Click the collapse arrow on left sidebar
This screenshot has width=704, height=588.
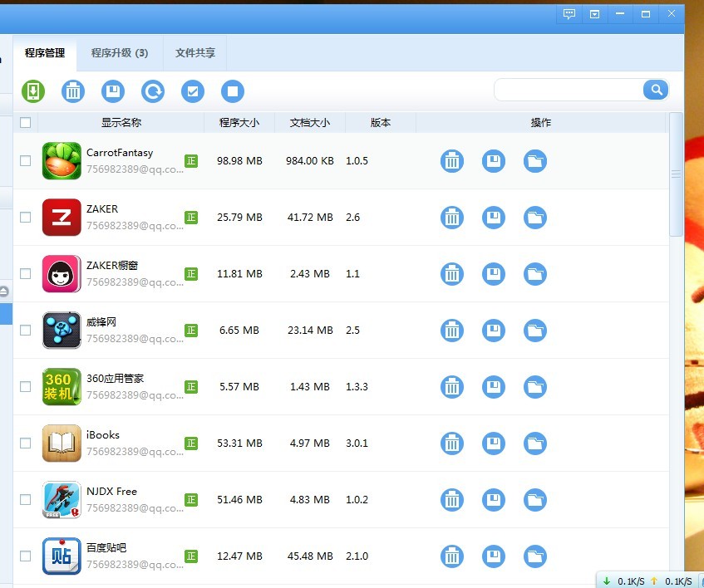[x=4, y=292]
